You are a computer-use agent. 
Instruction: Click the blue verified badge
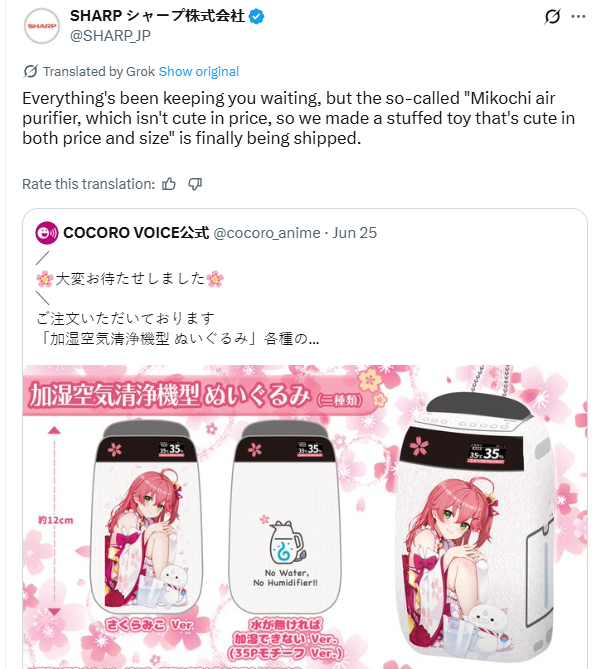click(256, 17)
